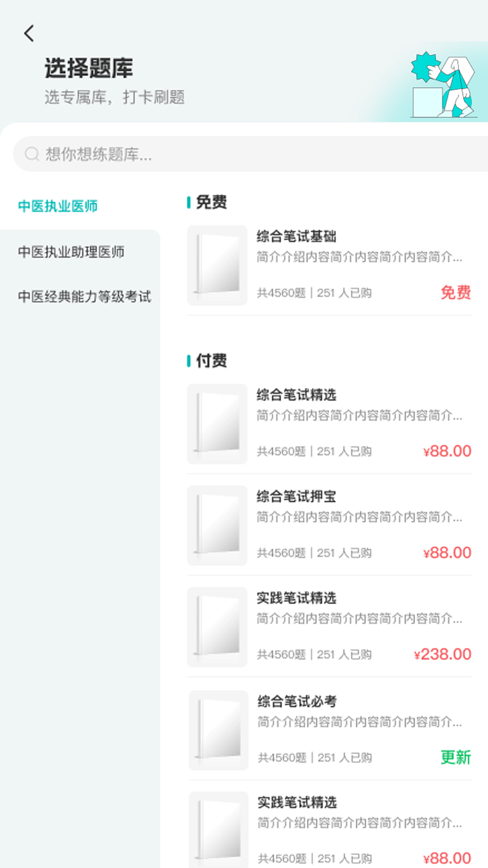Open the ¥238.00 实践笔试精选 book cover

tap(217, 627)
